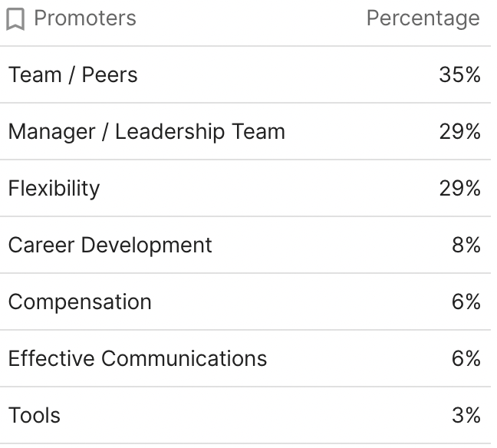Image resolution: width=497 pixels, height=448 pixels.
Task: Open the Career Development entry
Action: click(110, 245)
